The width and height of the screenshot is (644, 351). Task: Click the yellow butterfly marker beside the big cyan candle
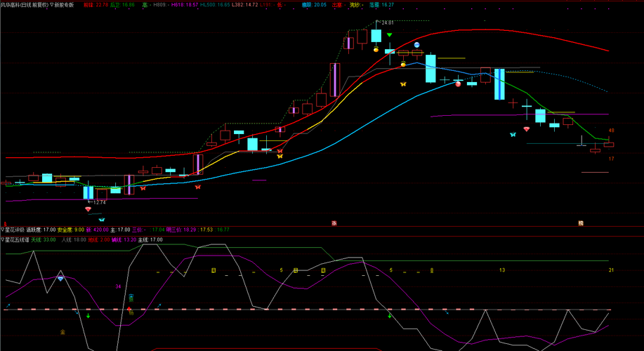point(403,84)
